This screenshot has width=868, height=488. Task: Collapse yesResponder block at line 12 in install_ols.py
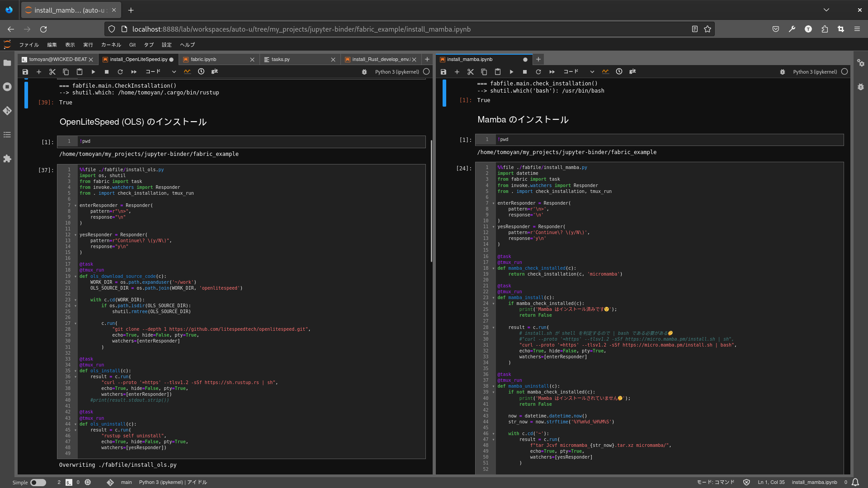pos(75,235)
